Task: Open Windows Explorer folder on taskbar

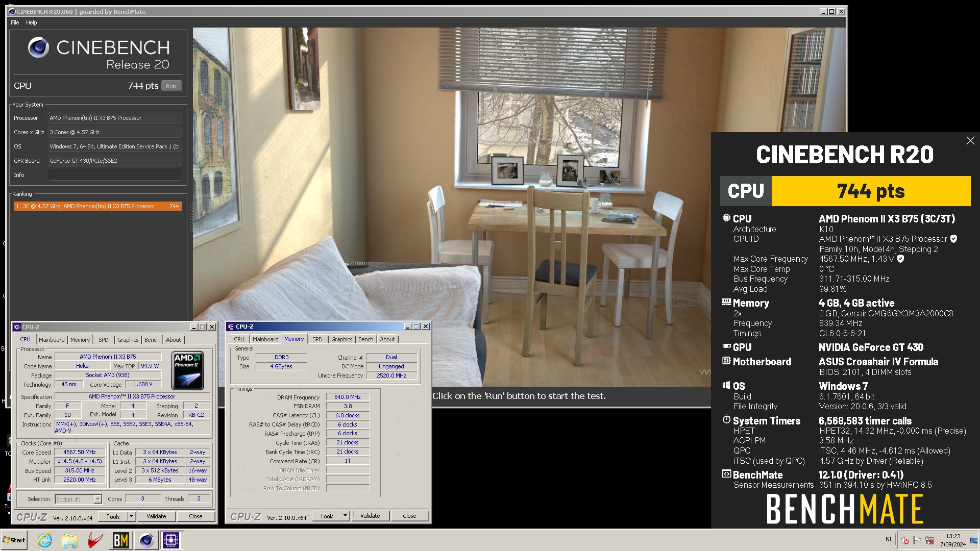Action: pos(70,540)
